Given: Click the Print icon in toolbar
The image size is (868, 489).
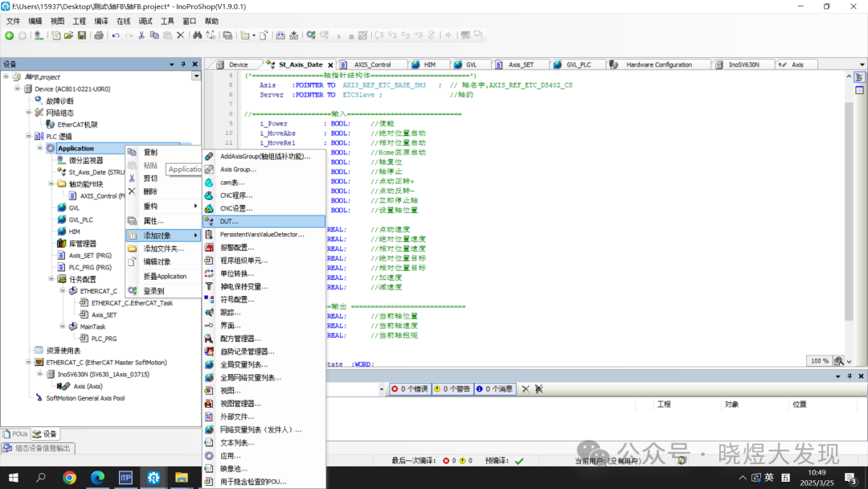Looking at the screenshot, I should point(98,35).
